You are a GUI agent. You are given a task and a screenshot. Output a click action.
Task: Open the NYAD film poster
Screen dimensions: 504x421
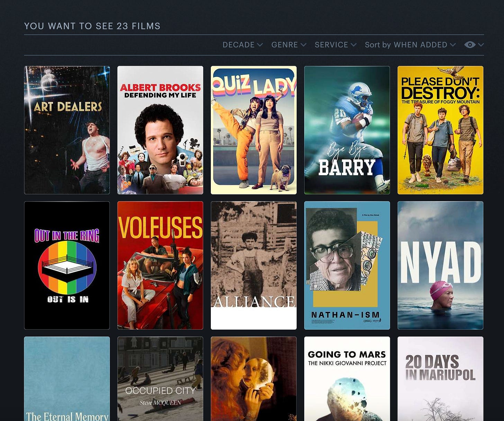tap(440, 266)
